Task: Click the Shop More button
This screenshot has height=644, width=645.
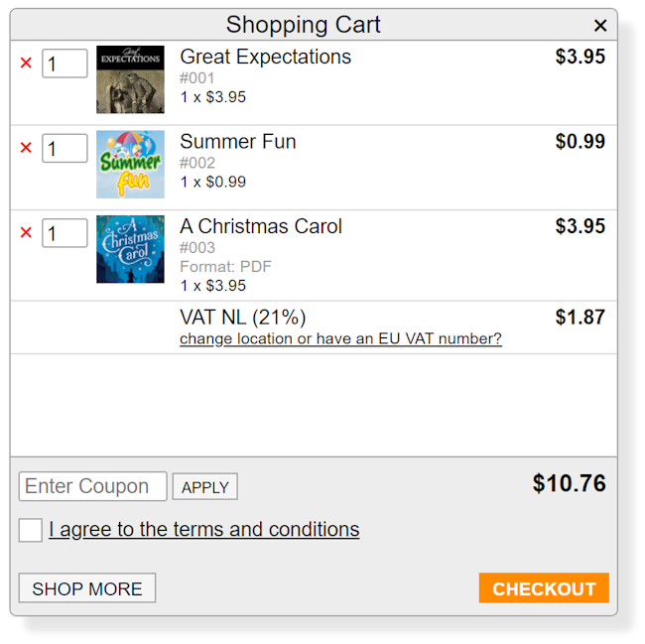Action: [x=87, y=588]
